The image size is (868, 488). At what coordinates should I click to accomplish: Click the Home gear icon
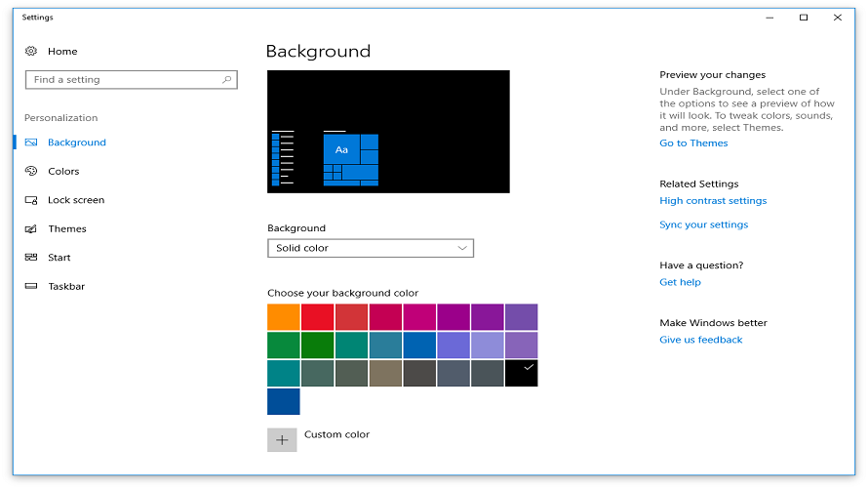point(31,51)
